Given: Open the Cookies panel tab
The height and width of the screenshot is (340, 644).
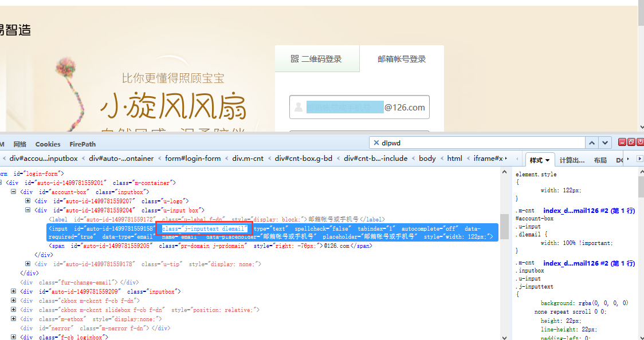Looking at the screenshot, I should (48, 144).
